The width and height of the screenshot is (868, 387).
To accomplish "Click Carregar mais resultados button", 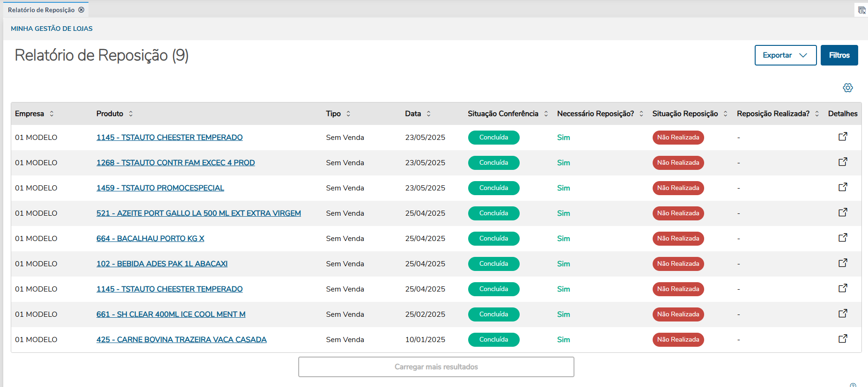I will (x=436, y=367).
